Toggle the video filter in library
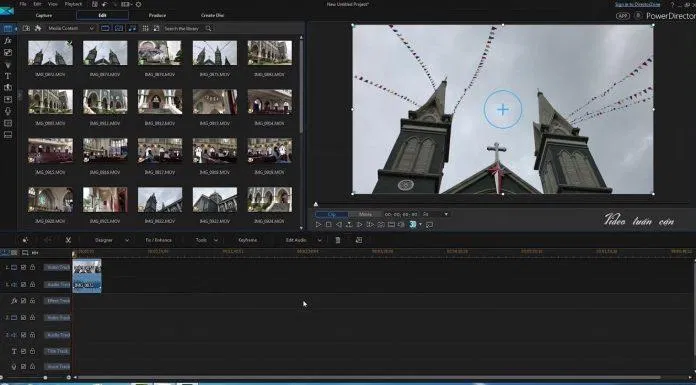 (105, 28)
